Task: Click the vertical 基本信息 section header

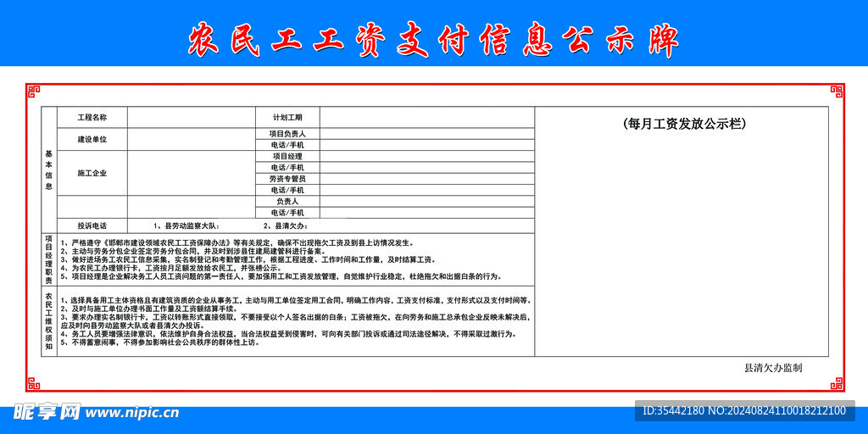Action: click(x=48, y=170)
